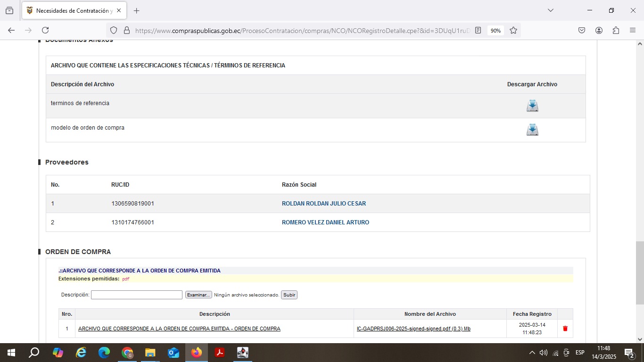The width and height of the screenshot is (644, 362).
Task: Reload the current page
Action: pyautogui.click(x=45, y=30)
